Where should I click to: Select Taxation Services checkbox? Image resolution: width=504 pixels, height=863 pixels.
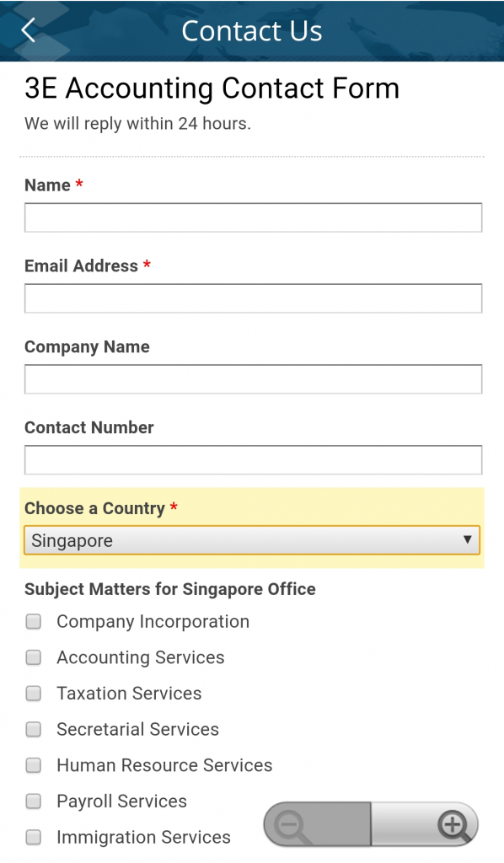33,693
